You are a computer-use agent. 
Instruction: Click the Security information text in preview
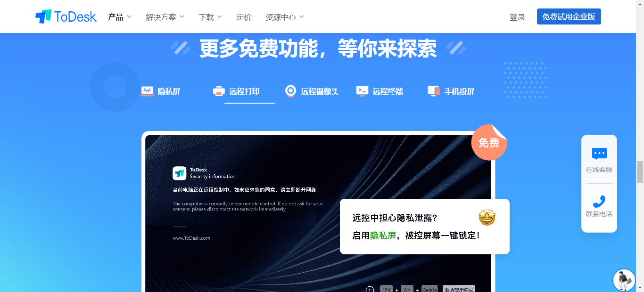213,177
